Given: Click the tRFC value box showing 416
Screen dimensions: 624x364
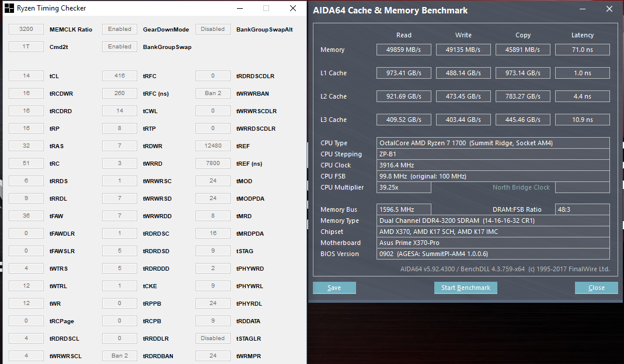Looking at the screenshot, I should point(120,76).
